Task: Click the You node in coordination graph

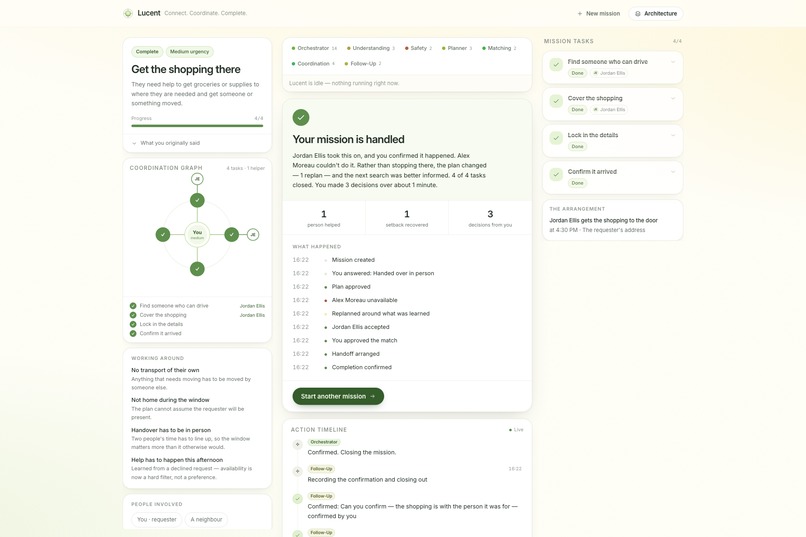Action: 197,235
